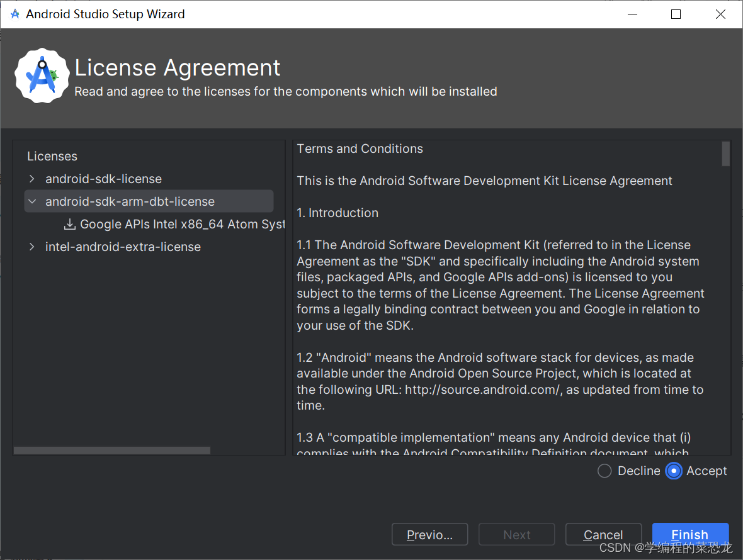Close the Setup Wizard window
This screenshot has height=560, width=743.
click(720, 14)
